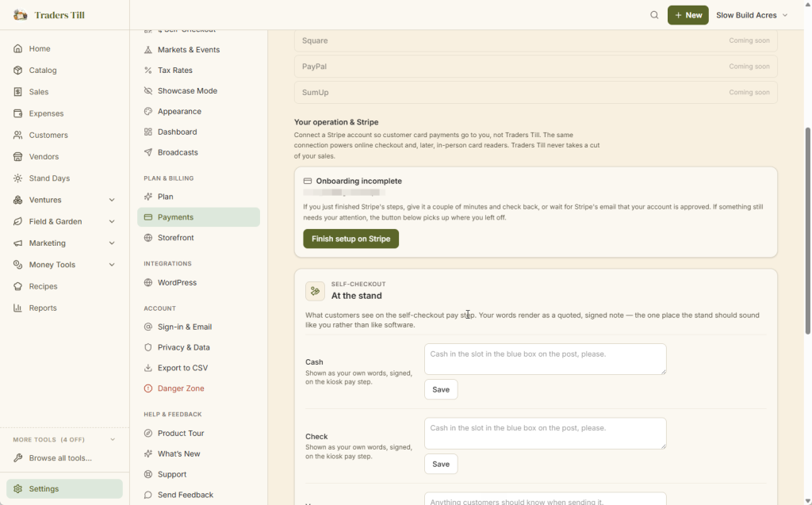The width and height of the screenshot is (812, 505).
Task: Click the Money Tools coins icon
Action: click(18, 265)
